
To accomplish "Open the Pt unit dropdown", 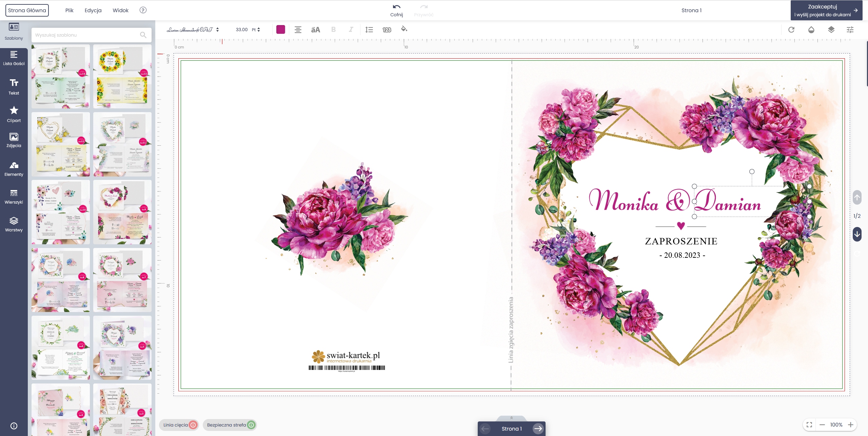I will [x=256, y=30].
